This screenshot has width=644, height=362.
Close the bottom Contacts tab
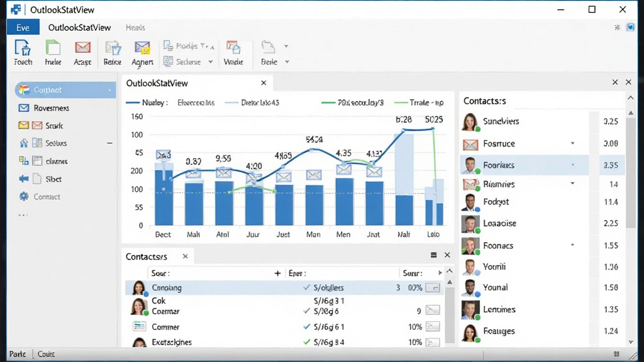click(x=186, y=256)
